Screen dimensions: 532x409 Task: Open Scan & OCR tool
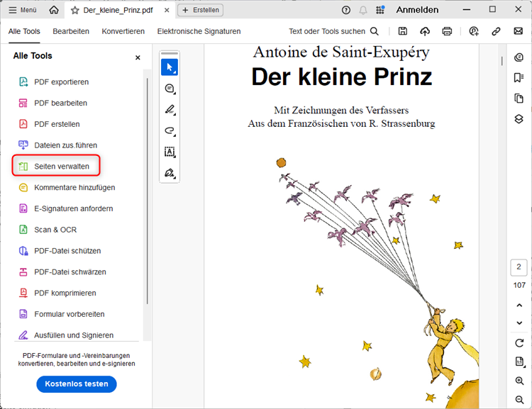(48, 230)
